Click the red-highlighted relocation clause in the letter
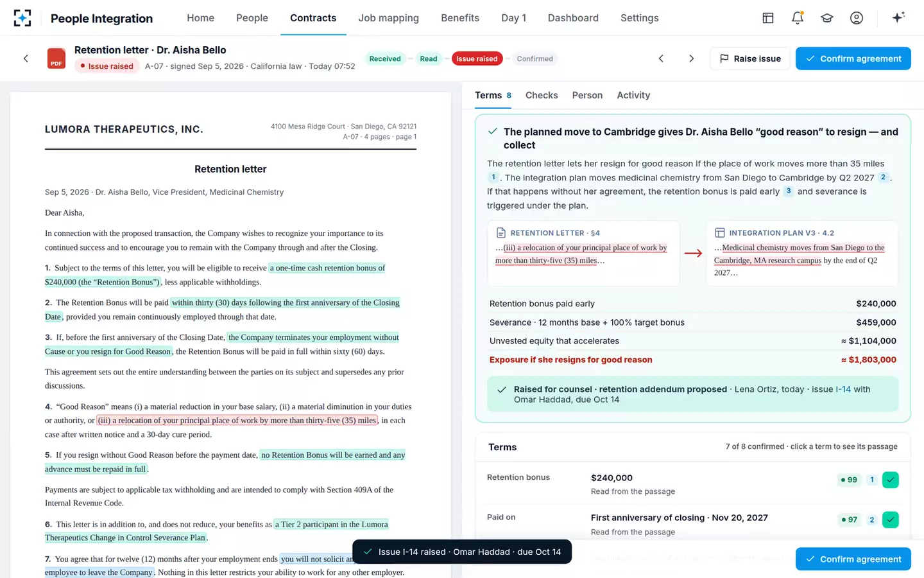The image size is (924, 578). click(237, 421)
